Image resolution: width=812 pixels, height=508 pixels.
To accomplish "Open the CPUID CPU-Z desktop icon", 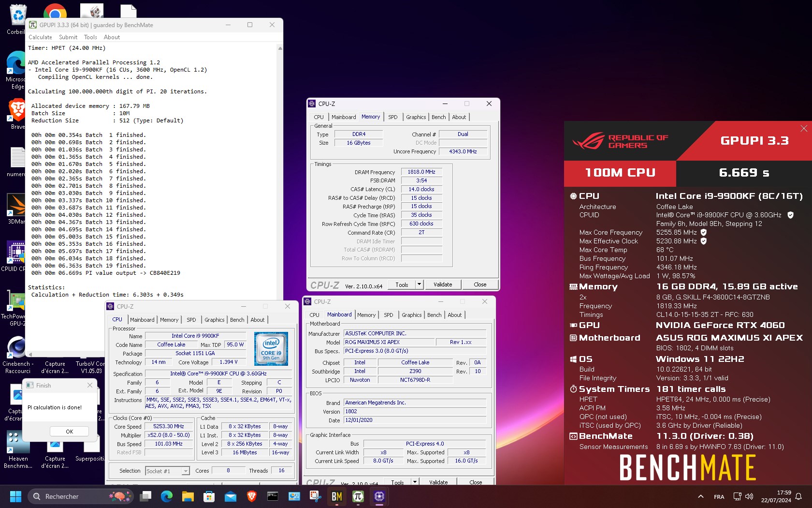I will (x=15, y=256).
